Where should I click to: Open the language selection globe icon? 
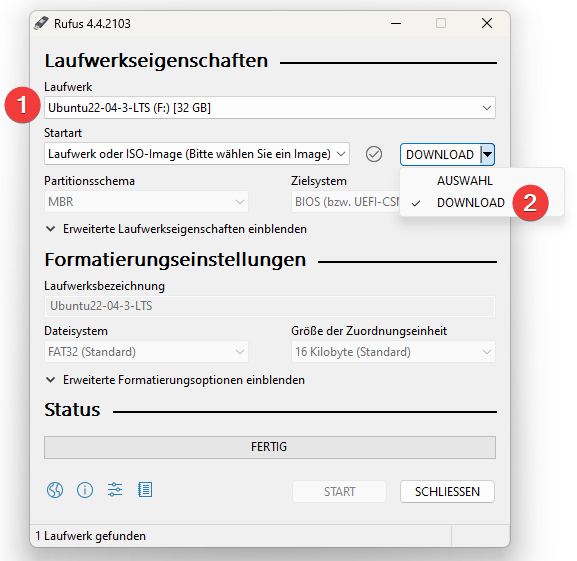click(55, 490)
